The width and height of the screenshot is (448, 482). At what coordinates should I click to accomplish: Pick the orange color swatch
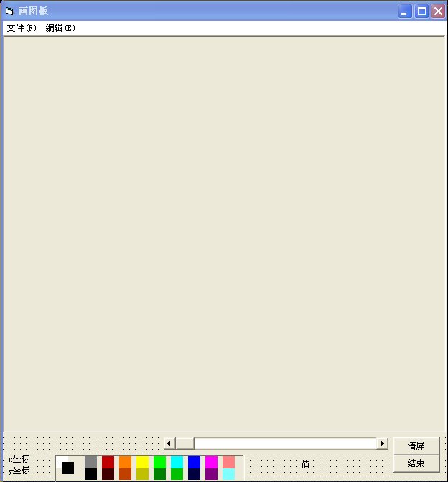click(x=125, y=462)
